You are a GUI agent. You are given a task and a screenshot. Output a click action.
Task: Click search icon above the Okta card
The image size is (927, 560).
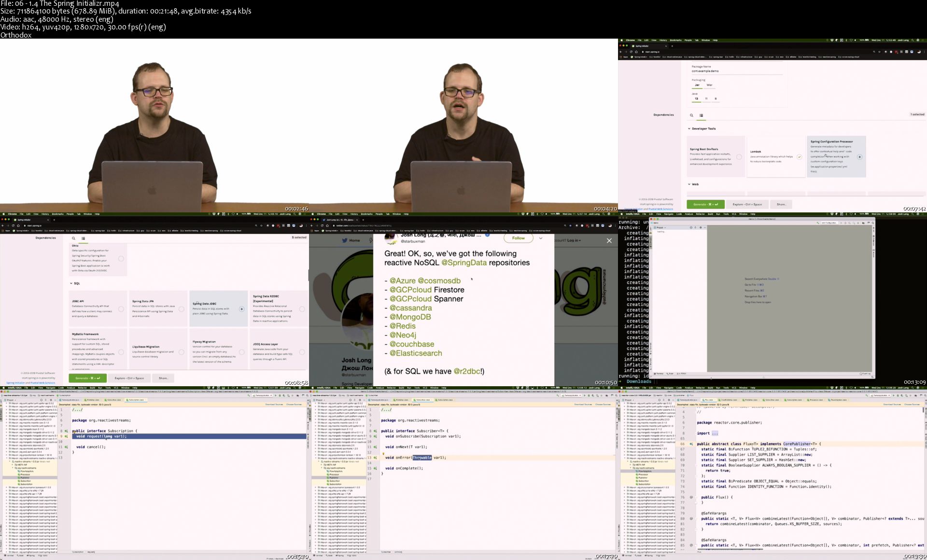[73, 238]
